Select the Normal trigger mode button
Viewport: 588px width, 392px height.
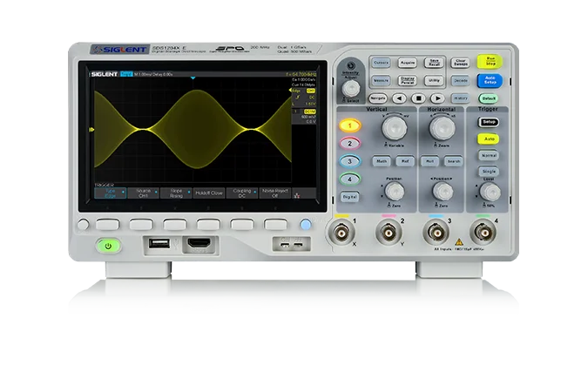(489, 155)
